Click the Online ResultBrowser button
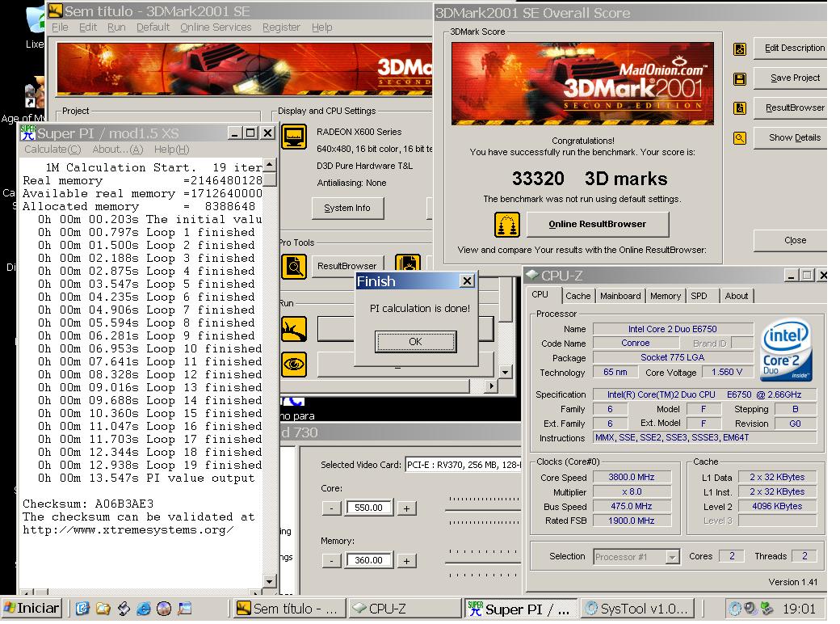This screenshot has height=624, width=840. (598, 225)
